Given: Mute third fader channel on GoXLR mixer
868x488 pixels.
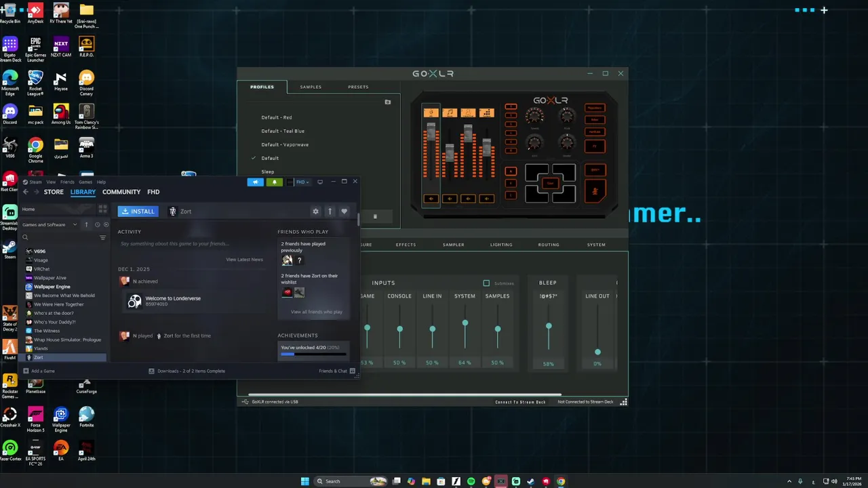Looking at the screenshot, I should (x=468, y=199).
